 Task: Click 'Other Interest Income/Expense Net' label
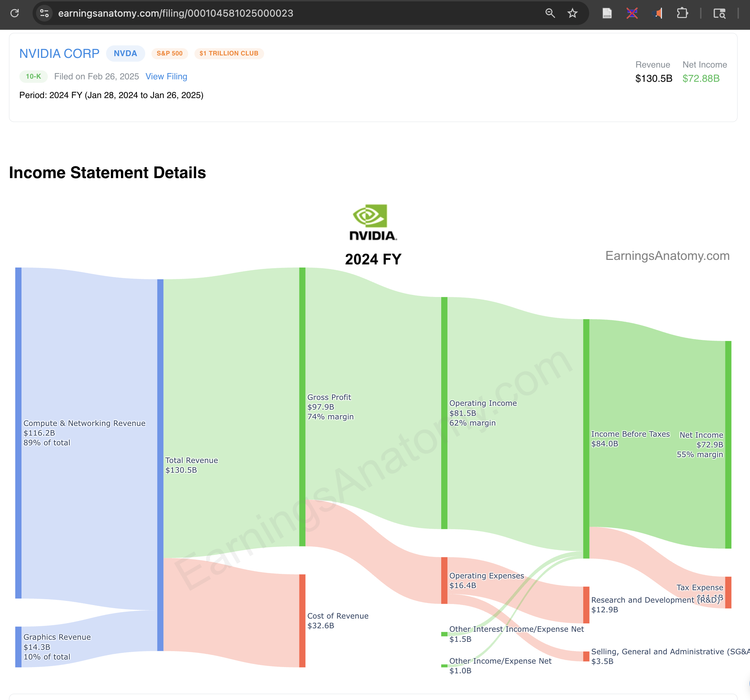[x=516, y=629]
